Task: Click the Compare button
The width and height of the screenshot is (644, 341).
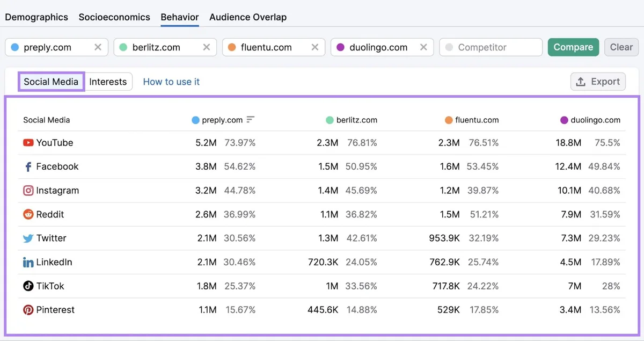Action: coord(573,47)
